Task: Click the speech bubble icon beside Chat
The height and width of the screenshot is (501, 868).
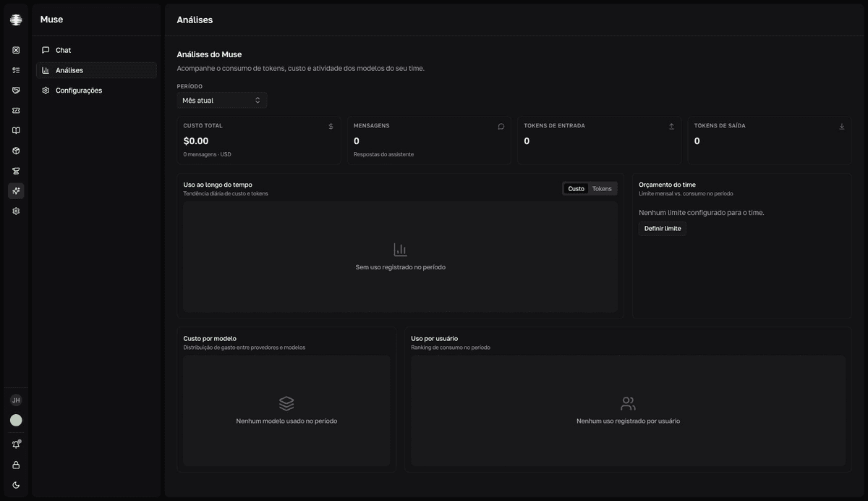Action: (x=46, y=50)
